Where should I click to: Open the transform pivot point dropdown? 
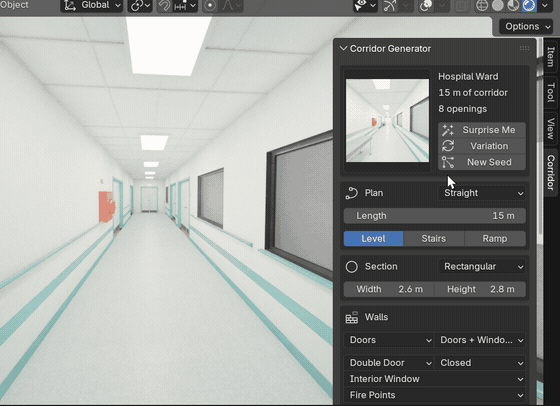click(140, 6)
